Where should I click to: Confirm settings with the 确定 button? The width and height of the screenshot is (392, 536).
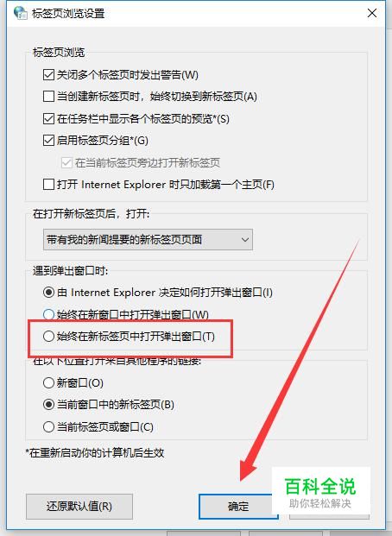pyautogui.click(x=238, y=507)
